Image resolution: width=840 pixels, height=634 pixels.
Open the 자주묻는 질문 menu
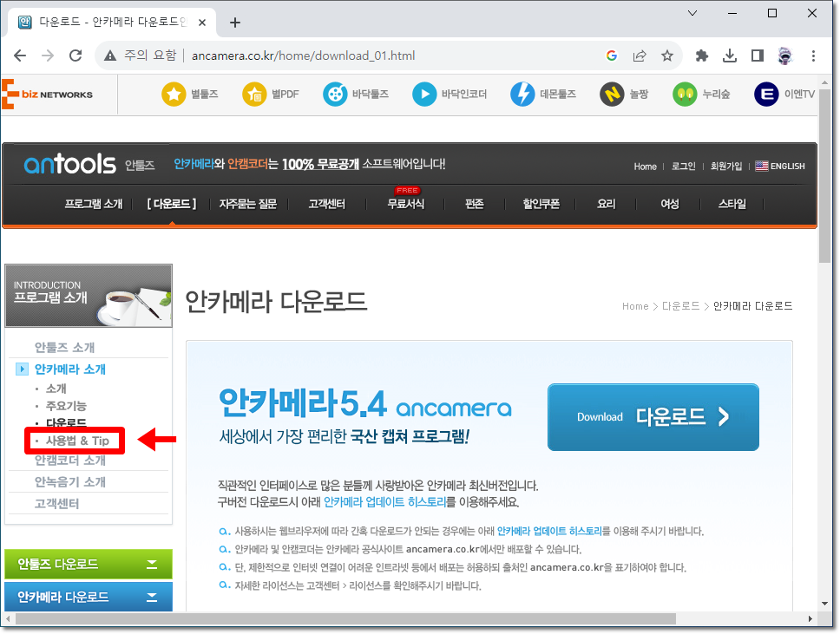click(x=248, y=204)
